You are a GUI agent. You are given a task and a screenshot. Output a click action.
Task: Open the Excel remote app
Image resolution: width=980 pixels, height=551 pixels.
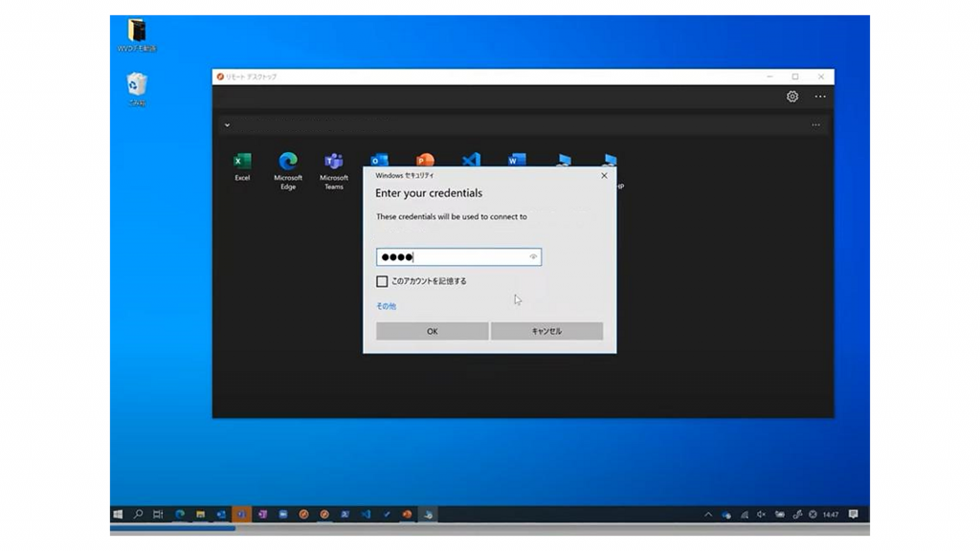coord(242,163)
